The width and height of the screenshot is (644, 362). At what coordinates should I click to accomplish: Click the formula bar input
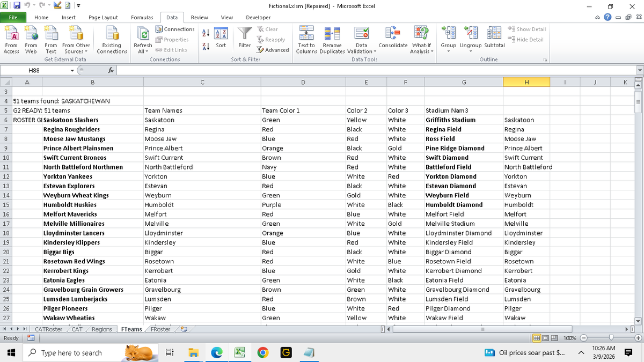376,70
